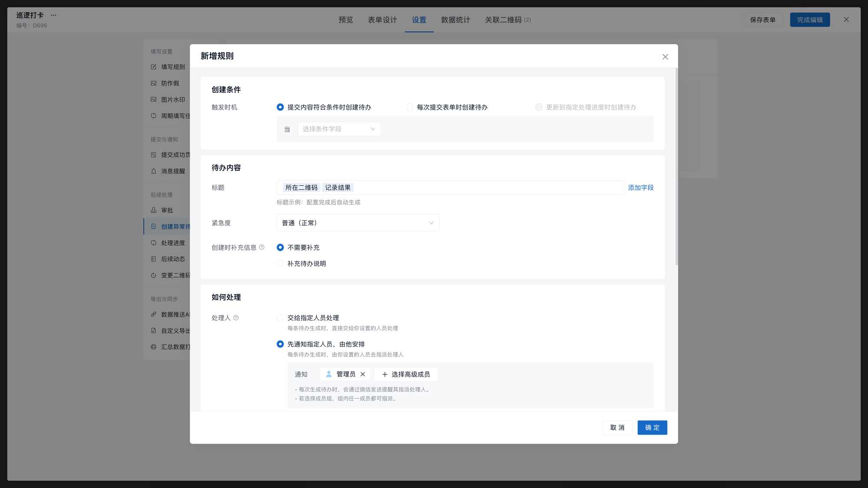
Task: Click the 提交成功页 sidebar icon
Action: [x=154, y=155]
